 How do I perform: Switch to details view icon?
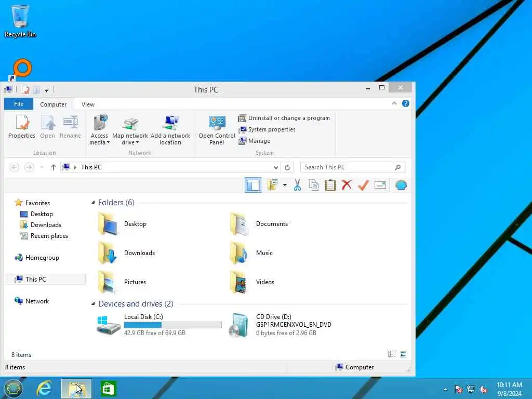392,354
